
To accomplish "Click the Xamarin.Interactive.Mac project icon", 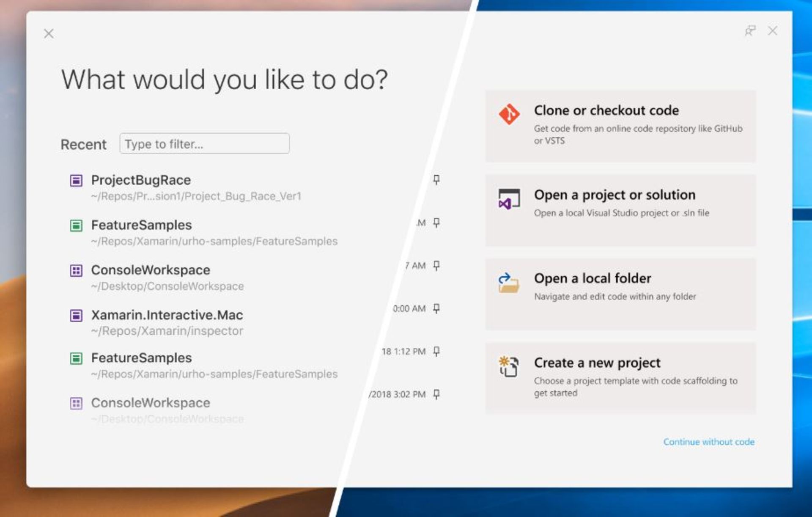I will 76,316.
